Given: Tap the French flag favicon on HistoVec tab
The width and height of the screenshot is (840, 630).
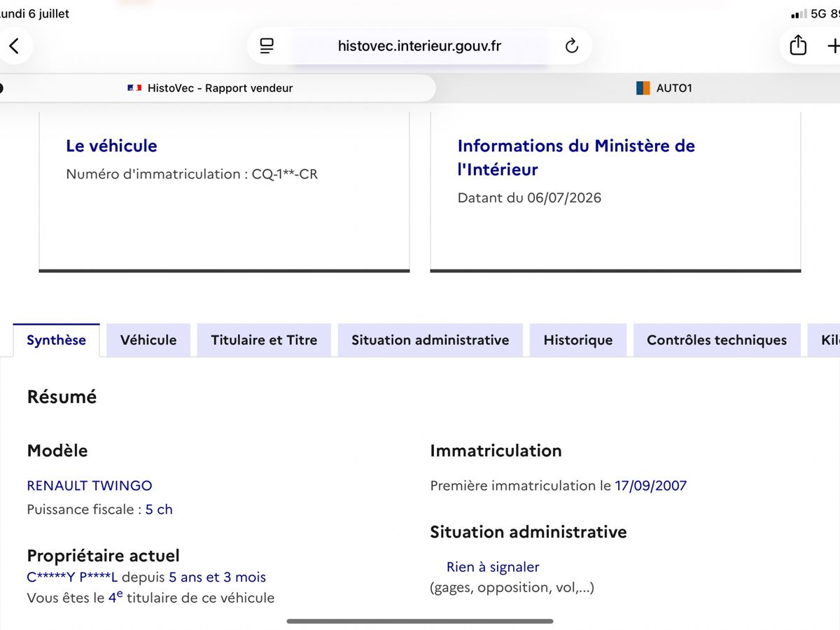Looking at the screenshot, I should (134, 88).
